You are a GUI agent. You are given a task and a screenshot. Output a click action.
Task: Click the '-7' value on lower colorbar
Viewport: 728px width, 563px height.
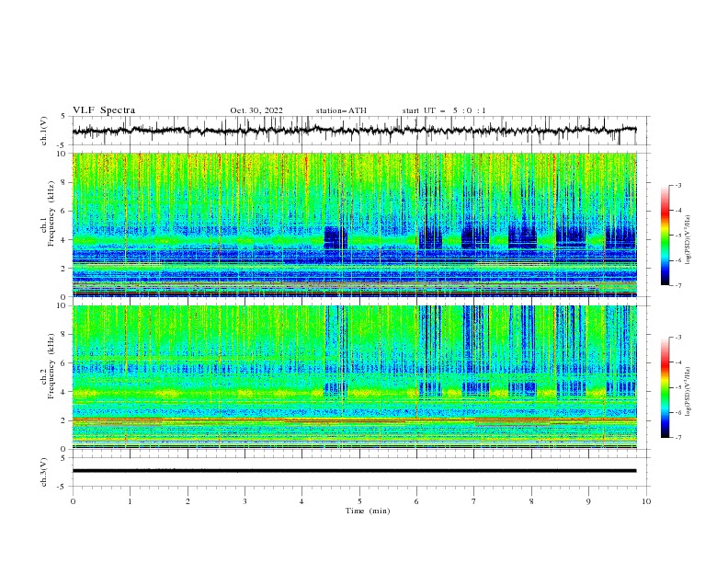pyautogui.click(x=678, y=437)
